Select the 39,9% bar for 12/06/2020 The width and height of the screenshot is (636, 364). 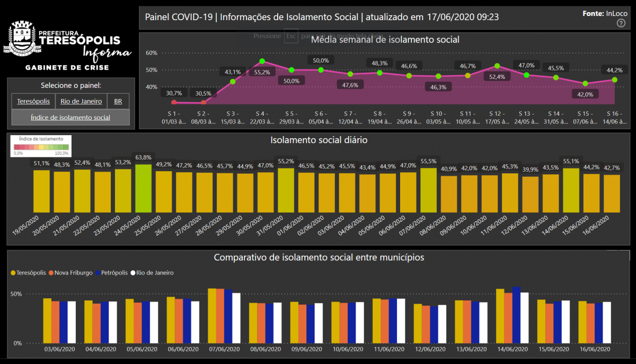[530, 194]
